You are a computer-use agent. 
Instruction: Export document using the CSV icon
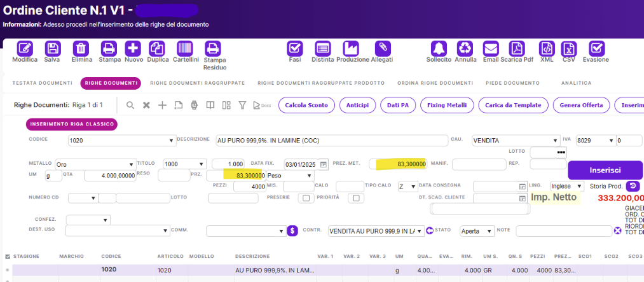coord(569,48)
